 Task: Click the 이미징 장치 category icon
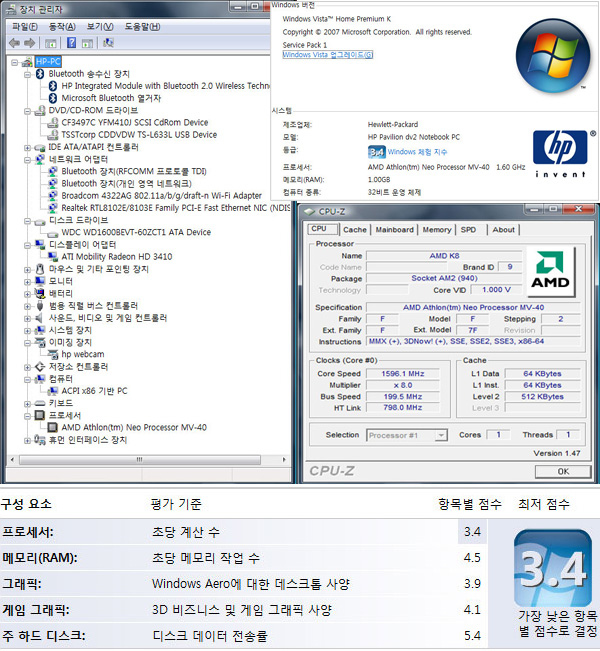point(40,343)
